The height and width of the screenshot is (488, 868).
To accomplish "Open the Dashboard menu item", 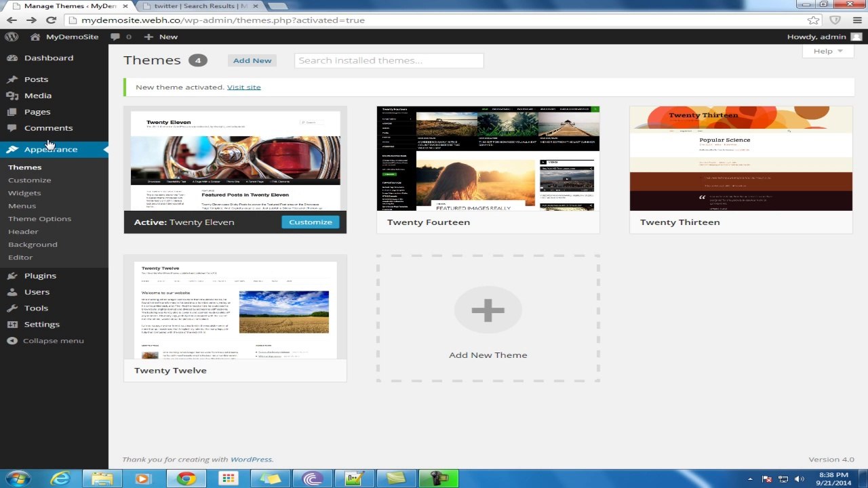I will pyautogui.click(x=49, y=58).
